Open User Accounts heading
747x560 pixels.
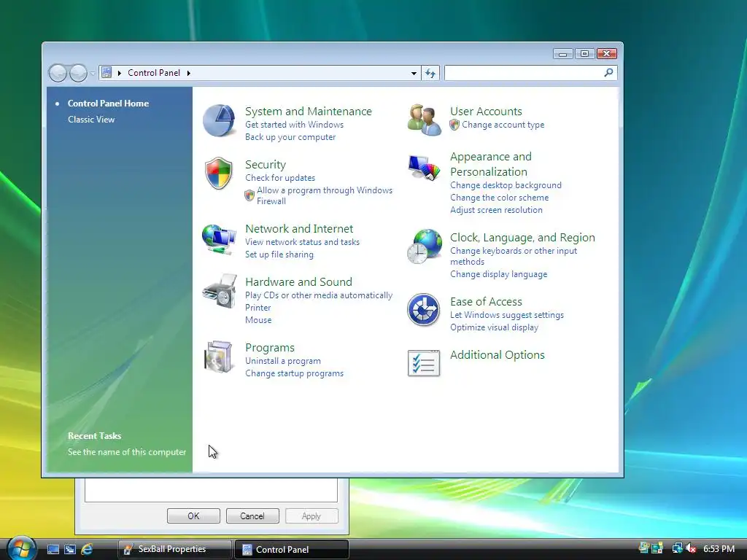pos(486,111)
